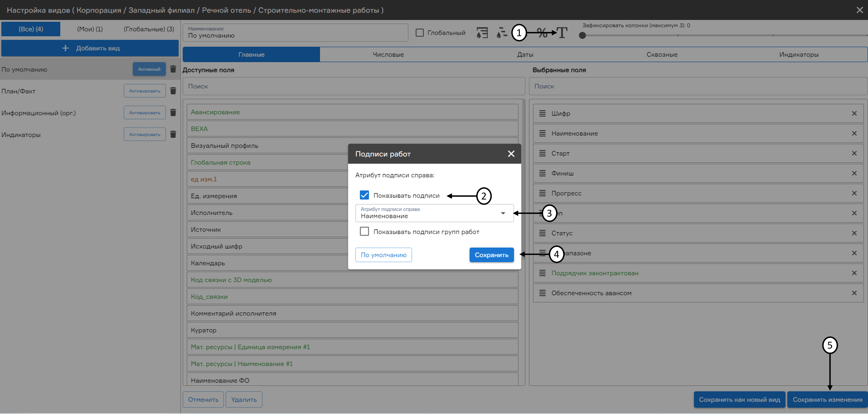The image size is (868, 414).
Task: Grab drag handle of Обеспеченность авансом field
Action: click(542, 293)
